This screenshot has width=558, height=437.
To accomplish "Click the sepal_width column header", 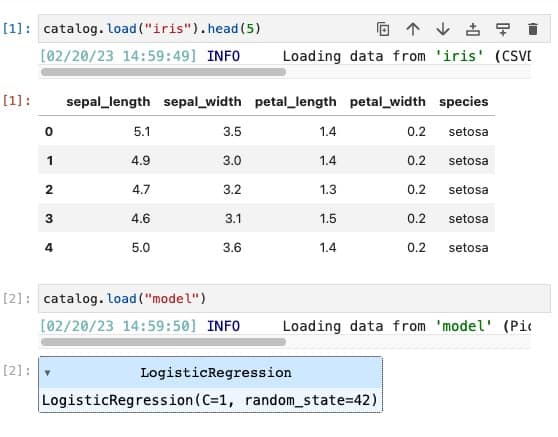I will pos(202,102).
